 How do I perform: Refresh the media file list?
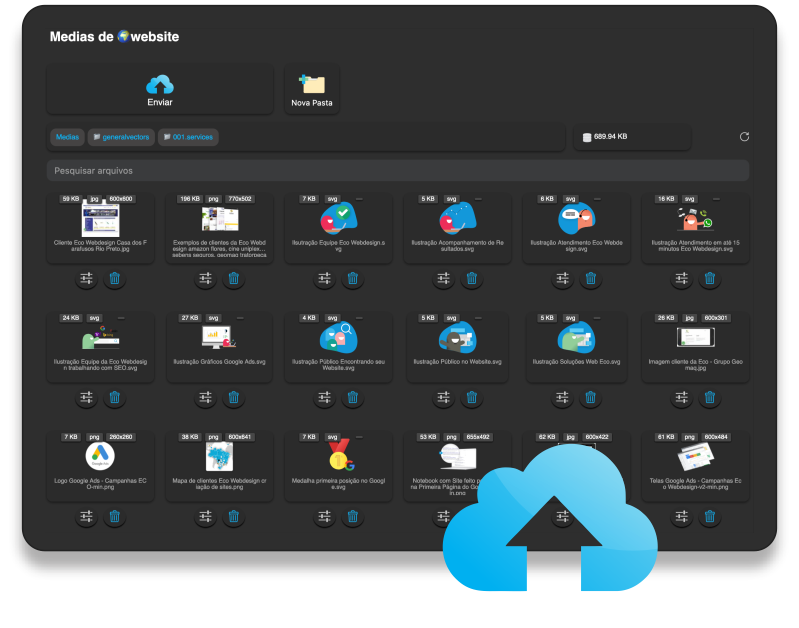pos(744,137)
